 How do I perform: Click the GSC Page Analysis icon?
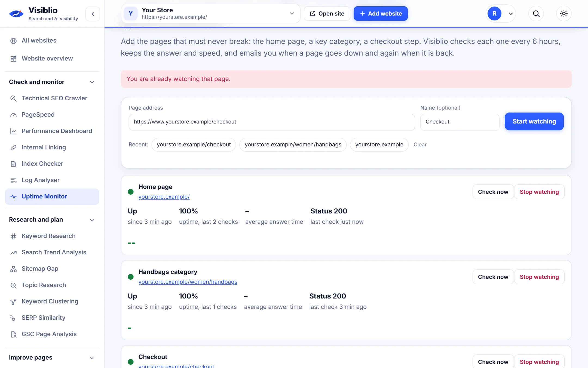click(13, 334)
